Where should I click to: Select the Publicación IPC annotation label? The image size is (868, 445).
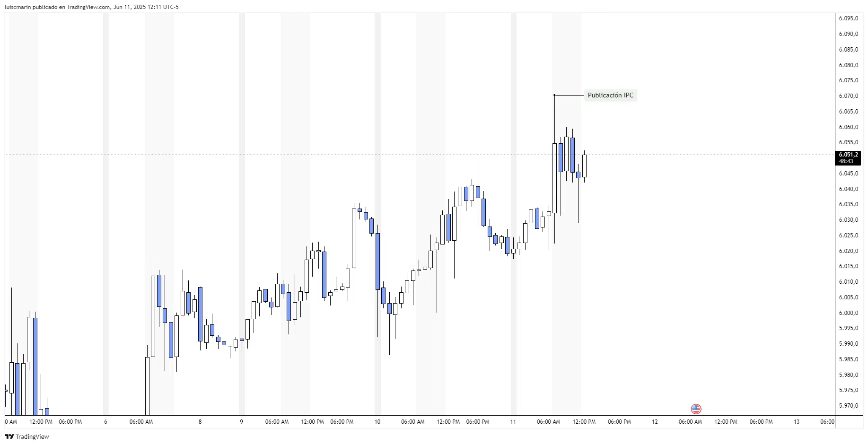pyautogui.click(x=610, y=95)
